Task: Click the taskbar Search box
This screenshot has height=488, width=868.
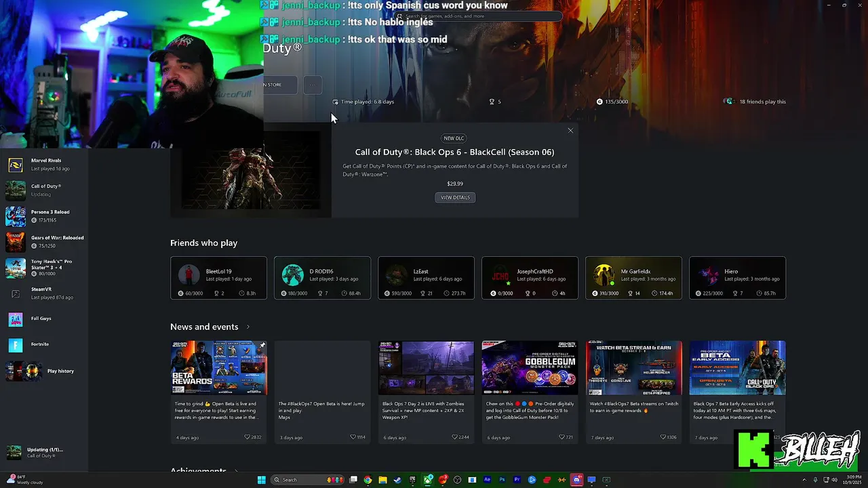Action: pyautogui.click(x=308, y=480)
